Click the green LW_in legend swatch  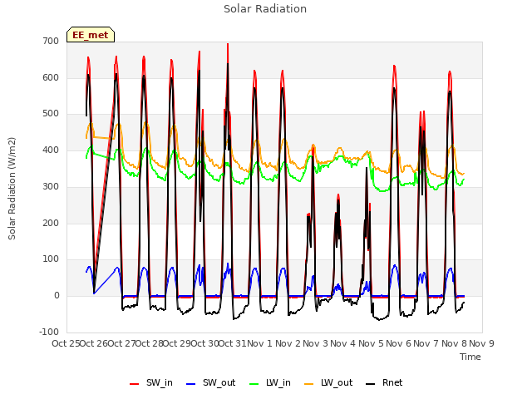pos(254,384)
